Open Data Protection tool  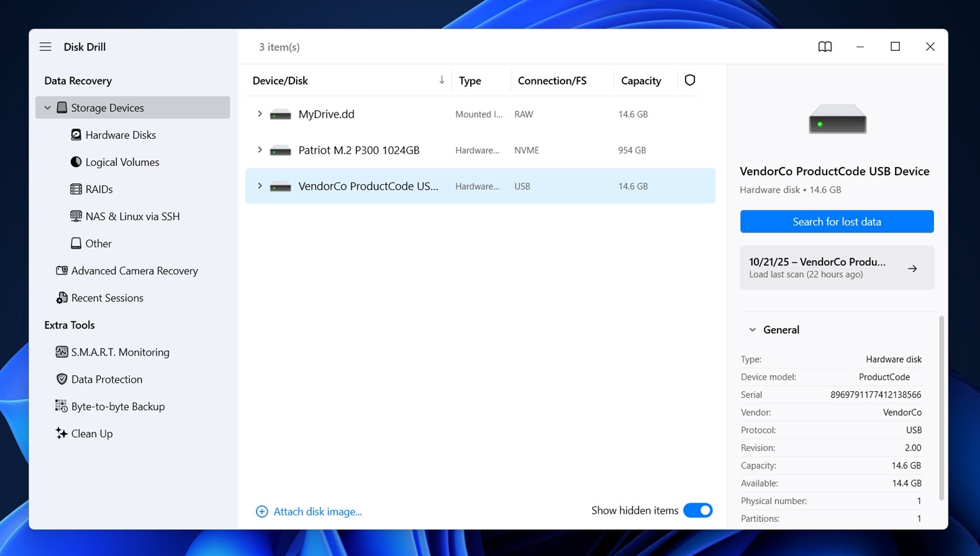point(106,380)
